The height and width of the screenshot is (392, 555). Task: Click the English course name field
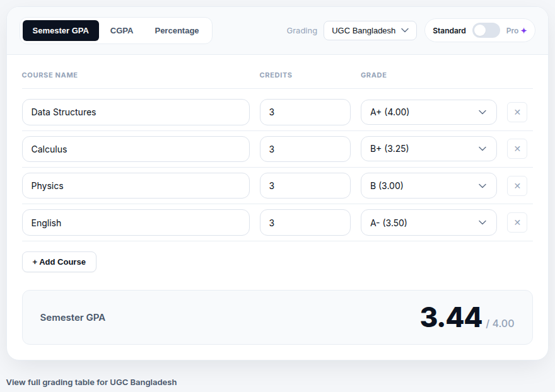point(136,222)
